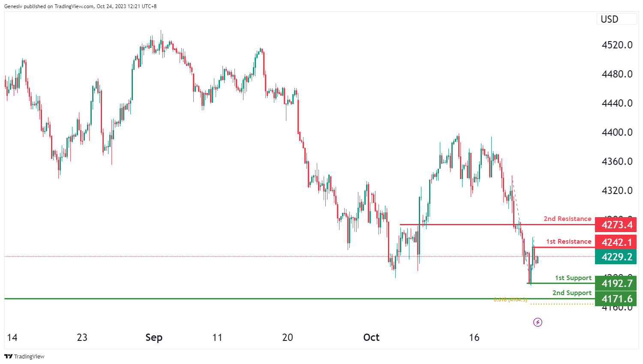Select the red 4242.1 resistance price tag

616,242
